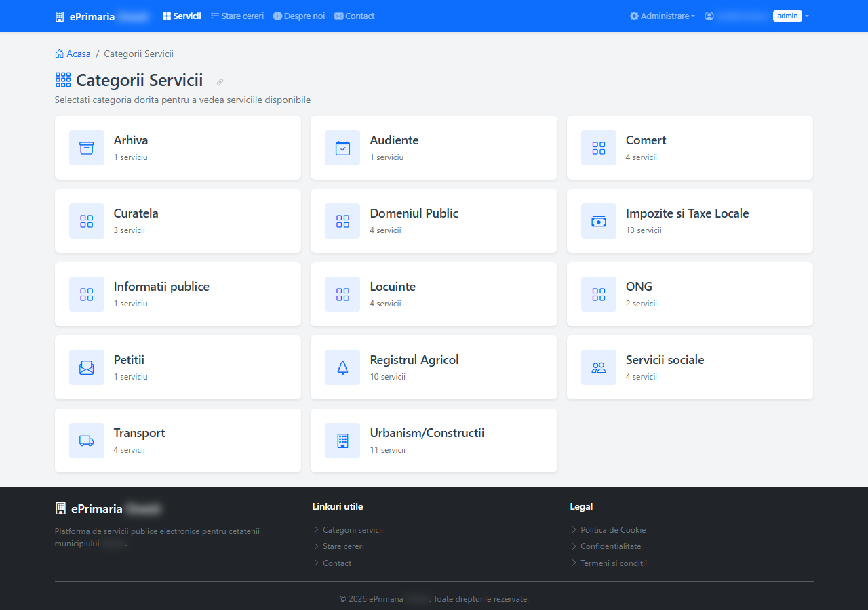This screenshot has height=610, width=868.
Task: Select the Comert grid icon
Action: click(599, 148)
